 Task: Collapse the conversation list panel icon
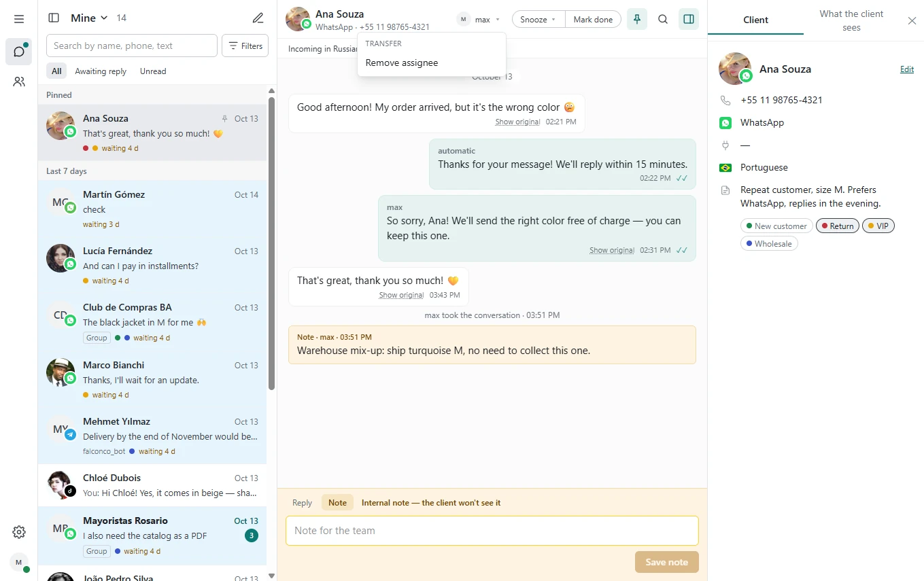click(54, 18)
